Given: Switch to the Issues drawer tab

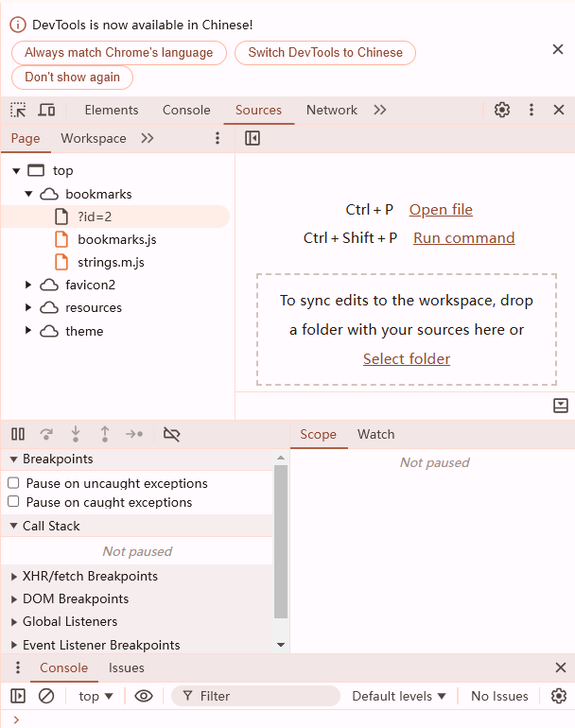Looking at the screenshot, I should 127,667.
